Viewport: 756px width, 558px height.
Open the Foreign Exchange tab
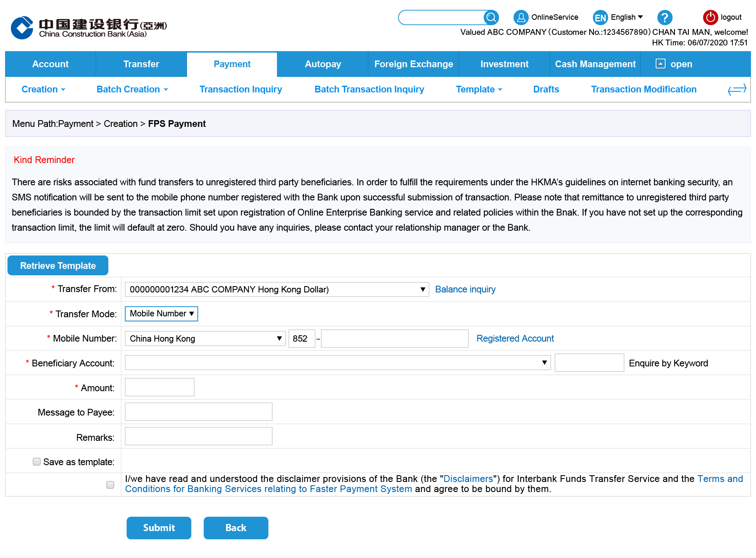pyautogui.click(x=413, y=64)
